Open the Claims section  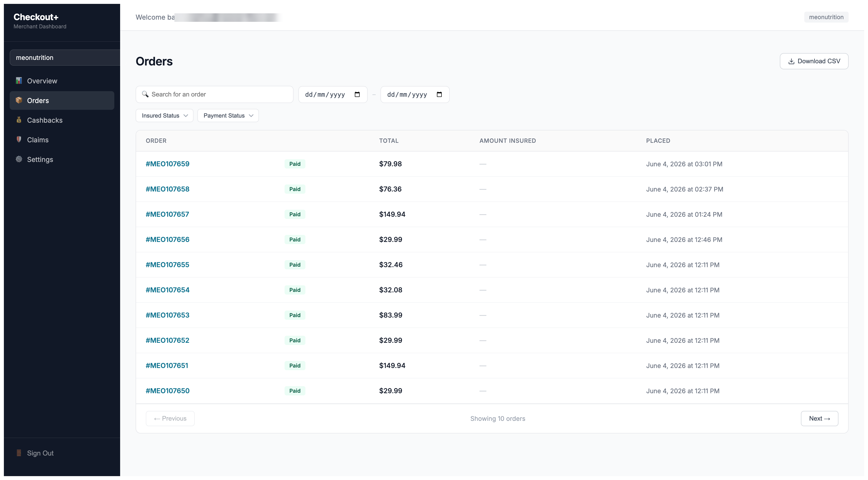[x=62, y=139]
